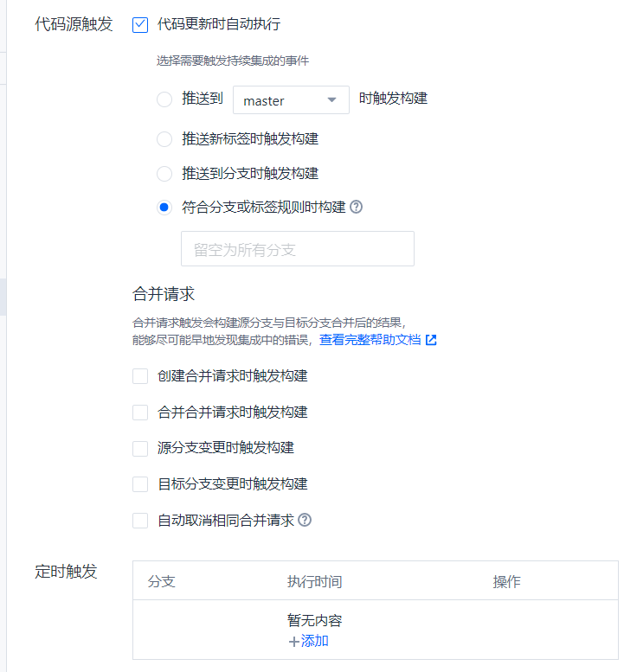Image resolution: width=624 pixels, height=672 pixels.
Task: Click the 代码源触发 section label
Action: point(74,24)
